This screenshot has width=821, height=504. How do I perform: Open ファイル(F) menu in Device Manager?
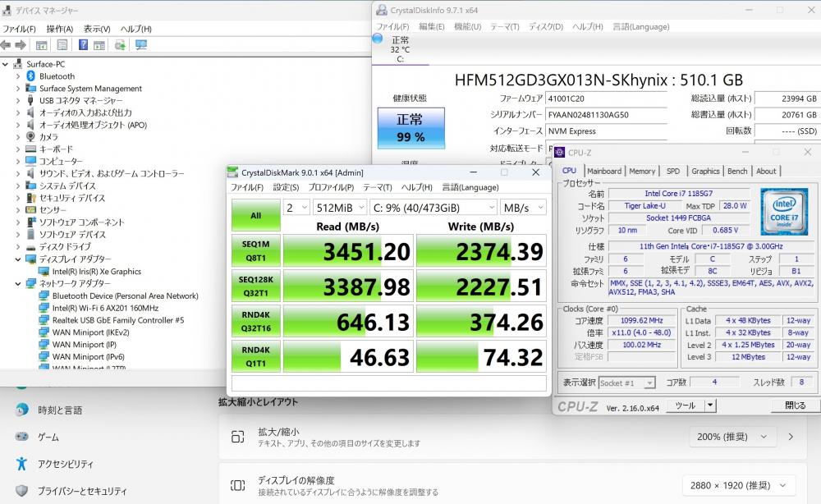pyautogui.click(x=19, y=29)
